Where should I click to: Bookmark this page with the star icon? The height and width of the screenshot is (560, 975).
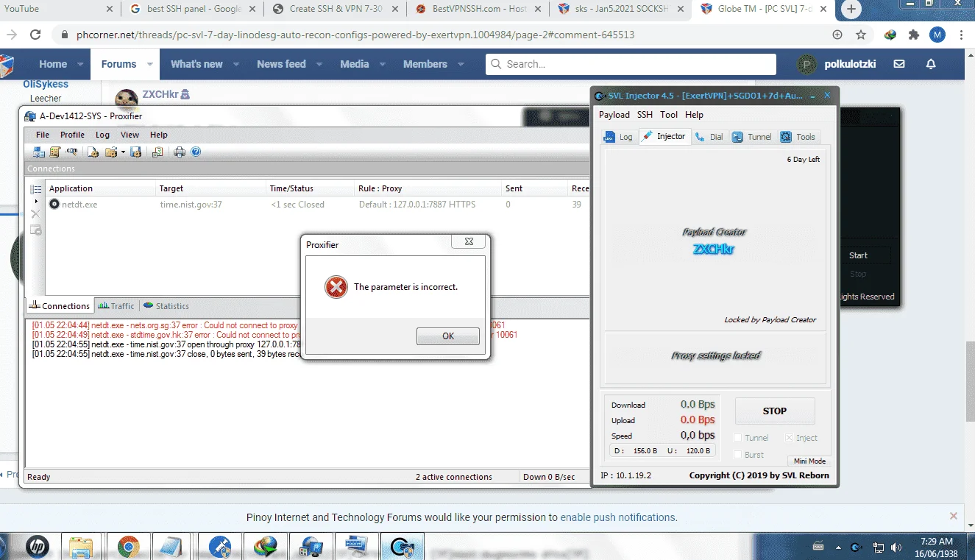[861, 35]
